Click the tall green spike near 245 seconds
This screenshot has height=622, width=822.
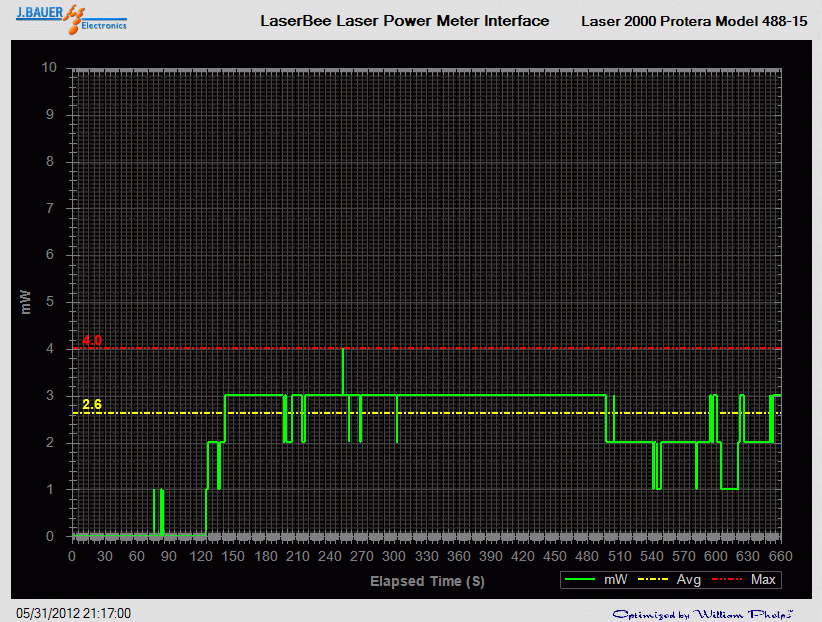(x=343, y=370)
